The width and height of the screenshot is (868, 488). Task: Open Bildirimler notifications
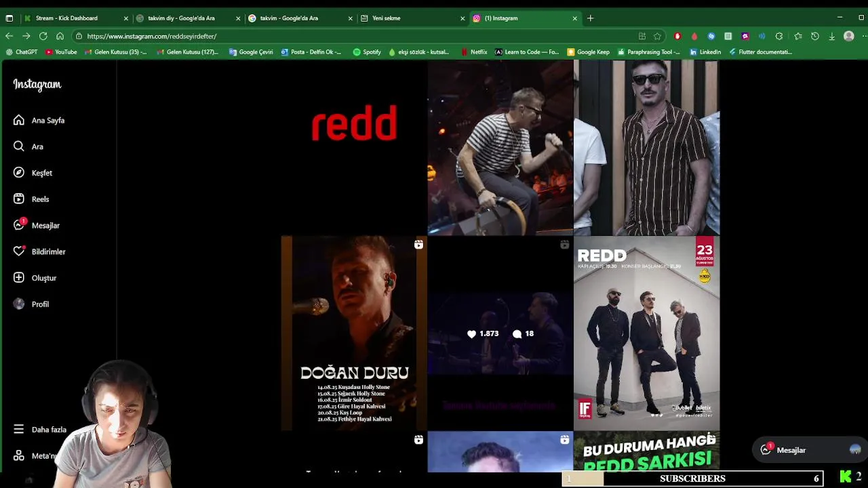39,251
